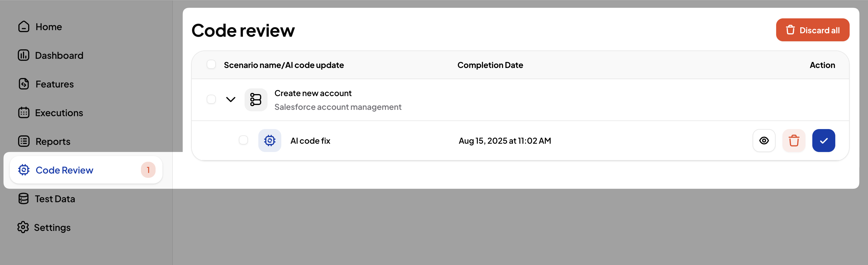Image resolution: width=868 pixels, height=265 pixels.
Task: Click the Settings gear icon
Action: (x=23, y=227)
